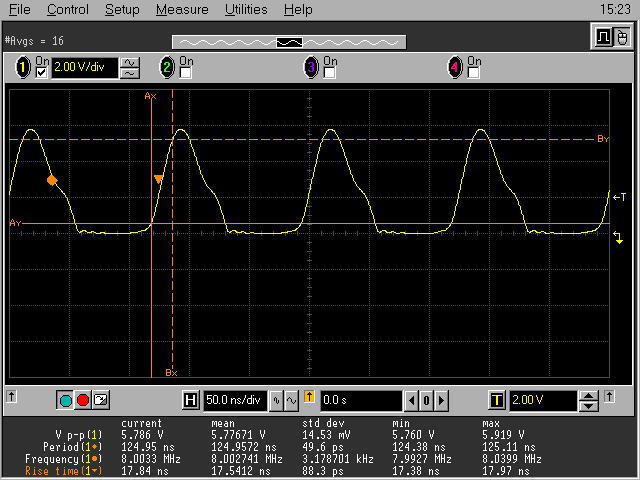
Task: Enable channel 4 On checkbox
Action: pyautogui.click(x=474, y=73)
